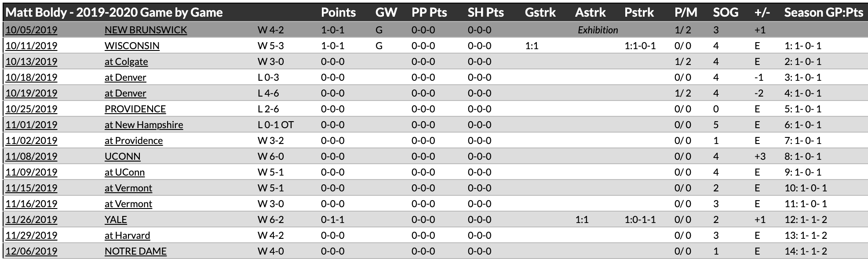Click the 12/06/2019 date link
Viewport: 868px width, 259px height.
coord(31,252)
